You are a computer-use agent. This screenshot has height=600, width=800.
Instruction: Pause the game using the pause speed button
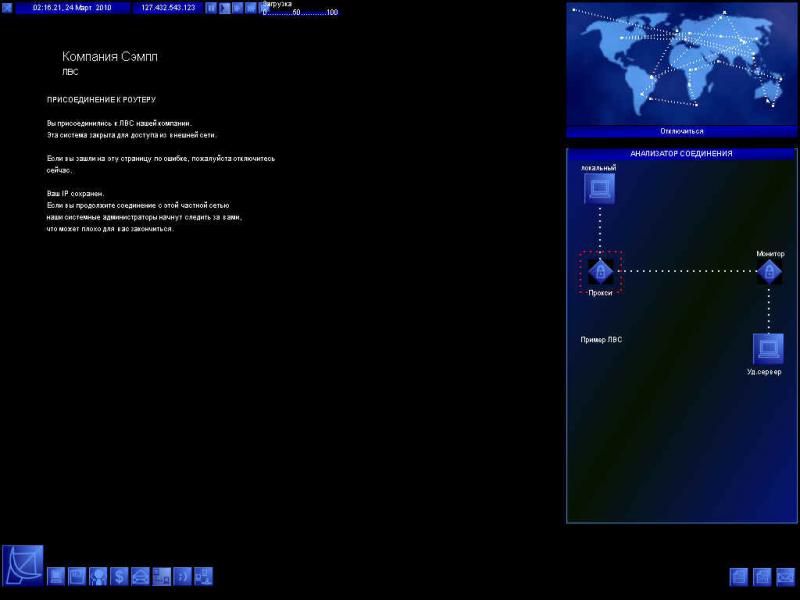(211, 8)
